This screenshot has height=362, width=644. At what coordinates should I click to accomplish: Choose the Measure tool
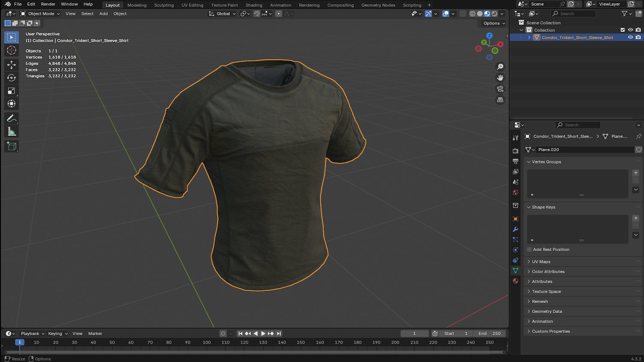(12, 132)
